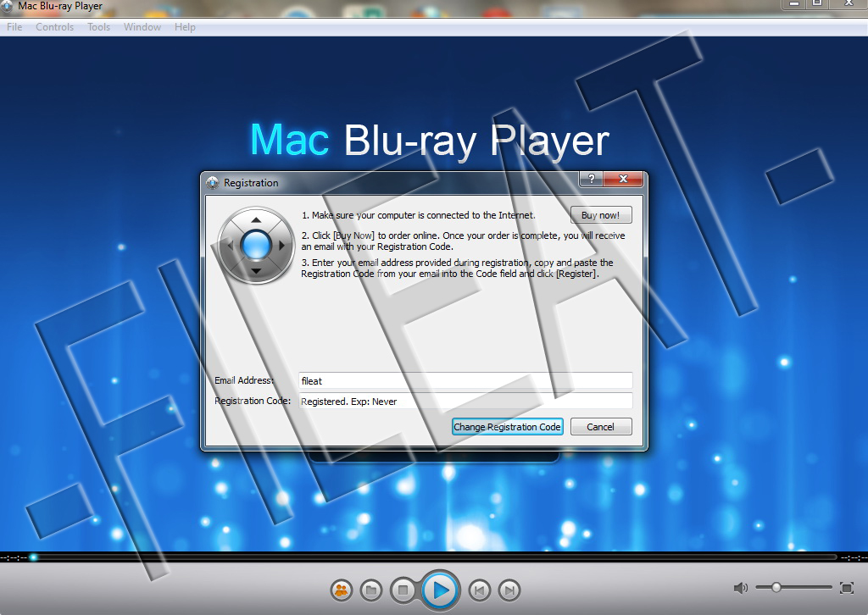This screenshot has height=615, width=868.
Task: Mute audio via the speaker icon
Action: click(741, 588)
